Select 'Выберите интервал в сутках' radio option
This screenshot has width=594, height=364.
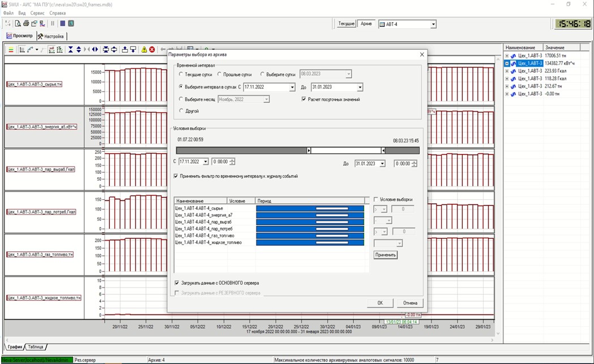181,87
